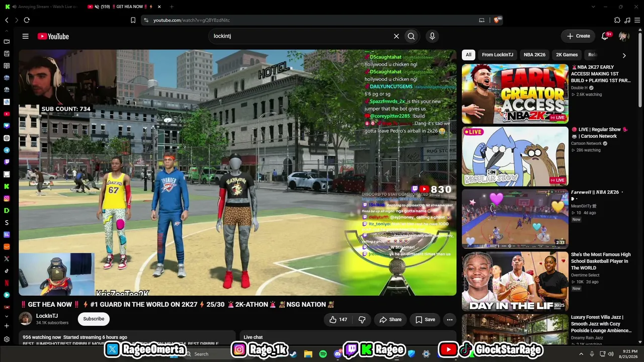Open File Explorer from the taskbar
Screen dimensions: 644x362
tap(308, 354)
